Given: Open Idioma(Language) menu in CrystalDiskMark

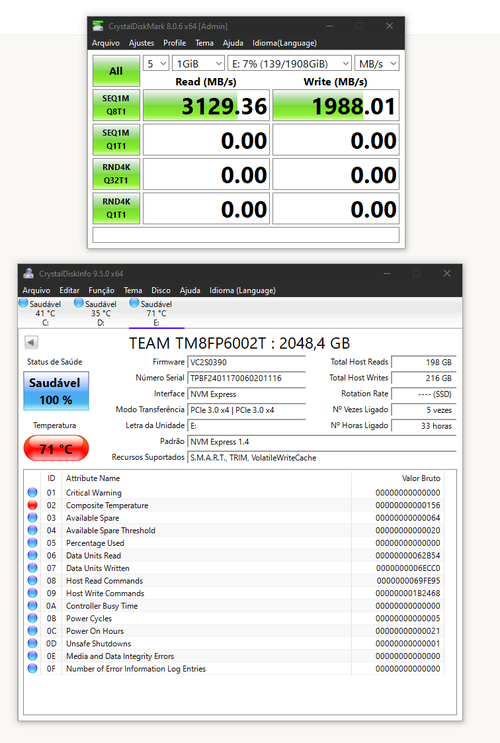Looking at the screenshot, I should (284, 43).
